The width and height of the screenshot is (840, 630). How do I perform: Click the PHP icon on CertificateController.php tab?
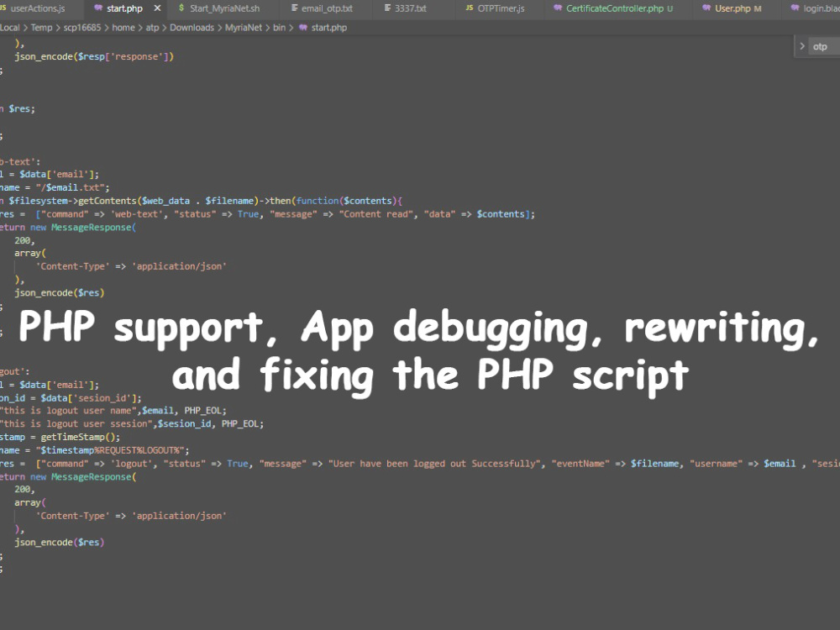(558, 8)
